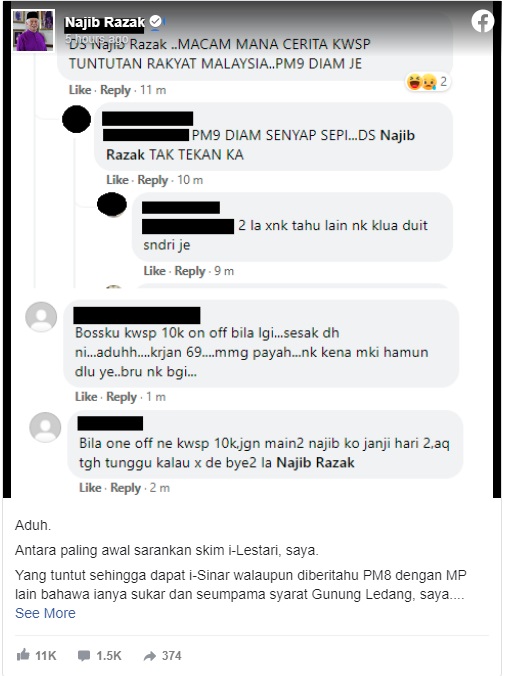The height and width of the screenshot is (676, 506).
Task: Open the Najib Razak page name link
Action: (x=105, y=22)
